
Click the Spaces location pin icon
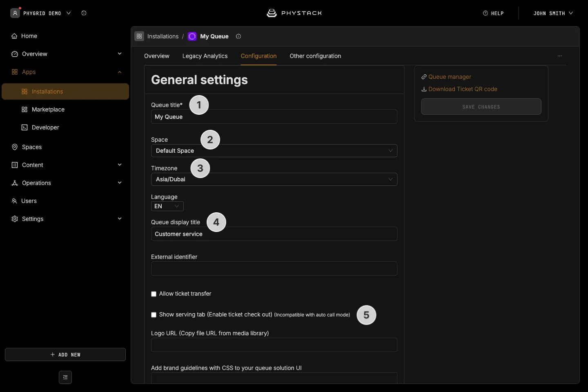[15, 147]
